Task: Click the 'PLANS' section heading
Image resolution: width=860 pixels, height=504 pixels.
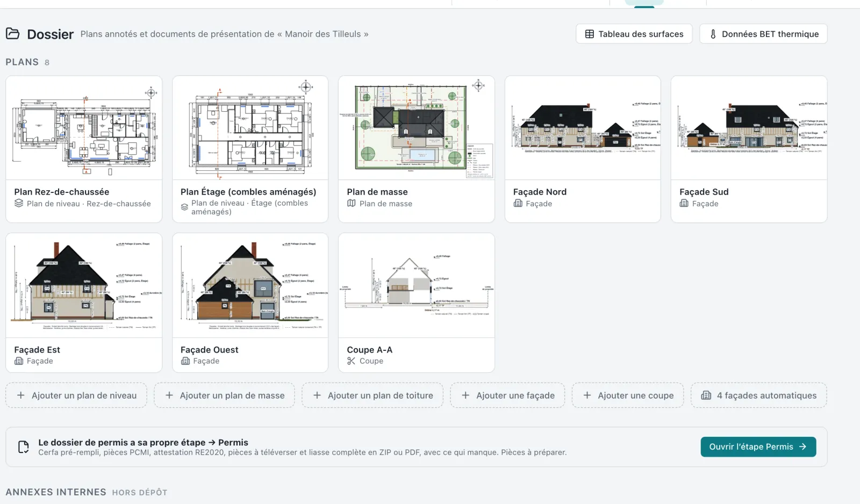Action: coord(22,62)
